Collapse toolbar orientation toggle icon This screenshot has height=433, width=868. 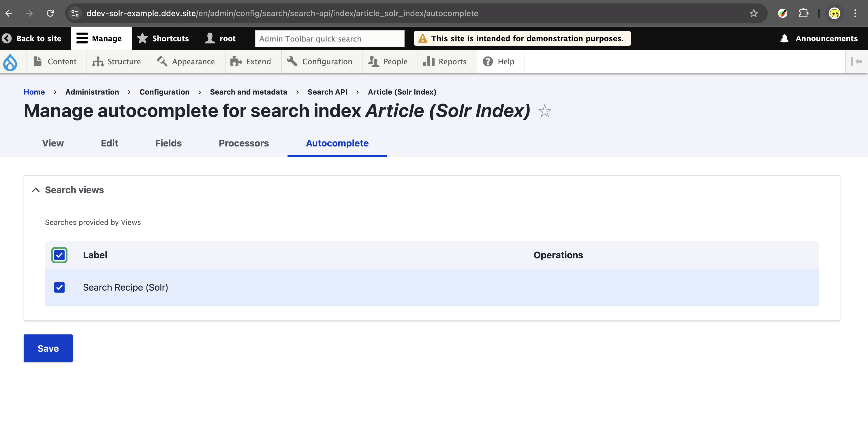coord(856,61)
